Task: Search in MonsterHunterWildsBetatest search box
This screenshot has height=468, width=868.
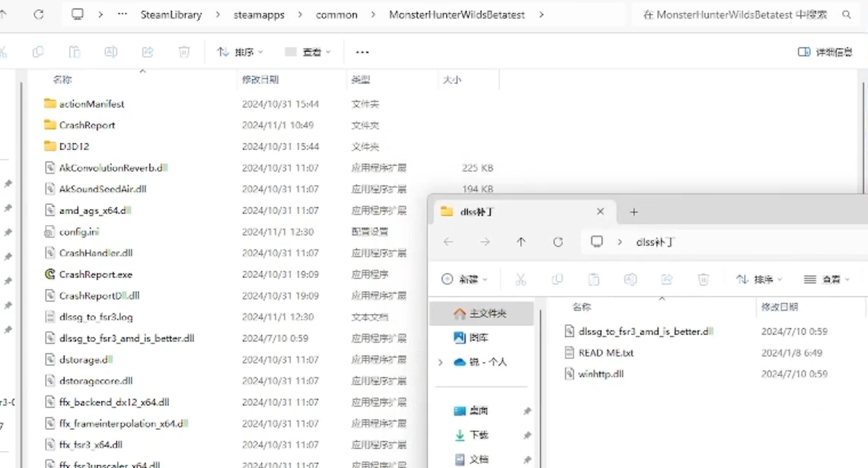Action: pyautogui.click(x=736, y=15)
